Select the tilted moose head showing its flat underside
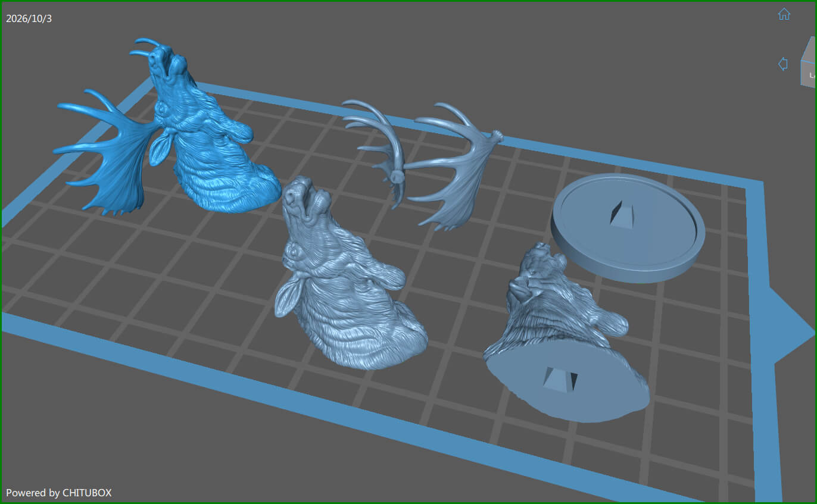The height and width of the screenshot is (504, 817). 566,333
